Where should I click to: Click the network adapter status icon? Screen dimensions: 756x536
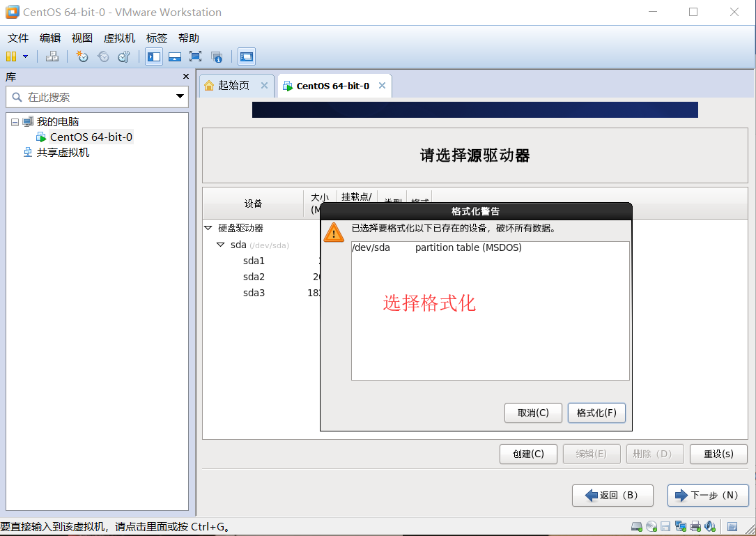click(x=681, y=526)
